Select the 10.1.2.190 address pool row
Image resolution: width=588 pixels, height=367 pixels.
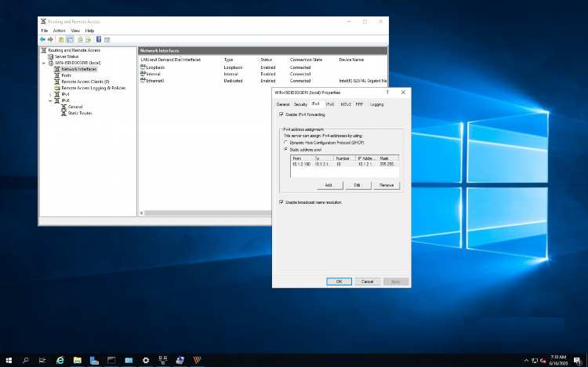pos(344,165)
